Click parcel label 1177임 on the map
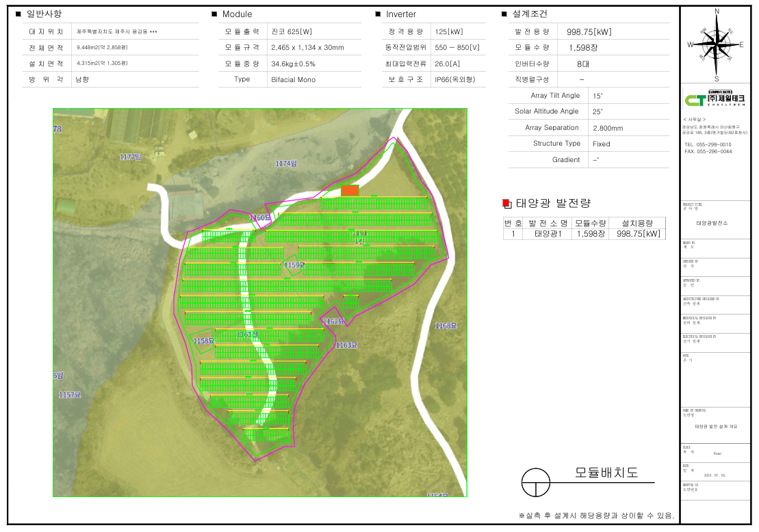Image resolution: width=759 pixels, height=532 pixels. point(130,157)
